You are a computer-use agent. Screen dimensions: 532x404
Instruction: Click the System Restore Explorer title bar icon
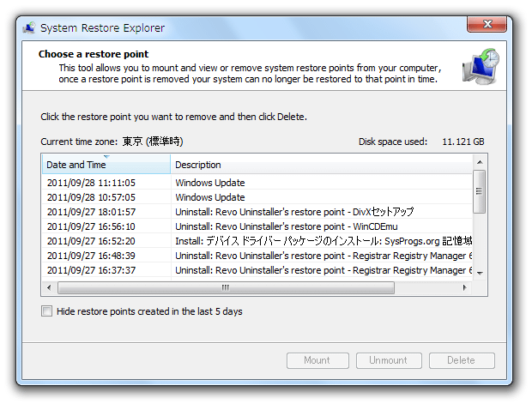(x=29, y=27)
